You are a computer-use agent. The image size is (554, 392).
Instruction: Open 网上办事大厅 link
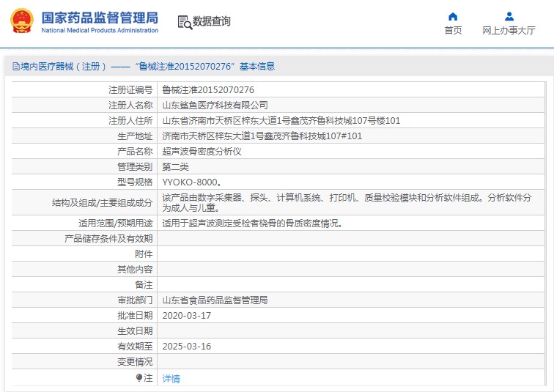[509, 30]
